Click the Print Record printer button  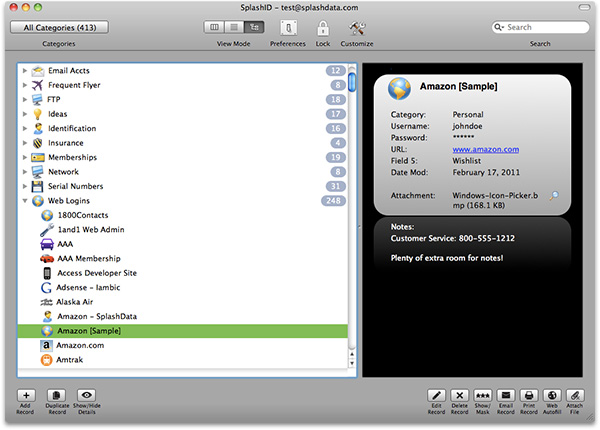point(529,395)
